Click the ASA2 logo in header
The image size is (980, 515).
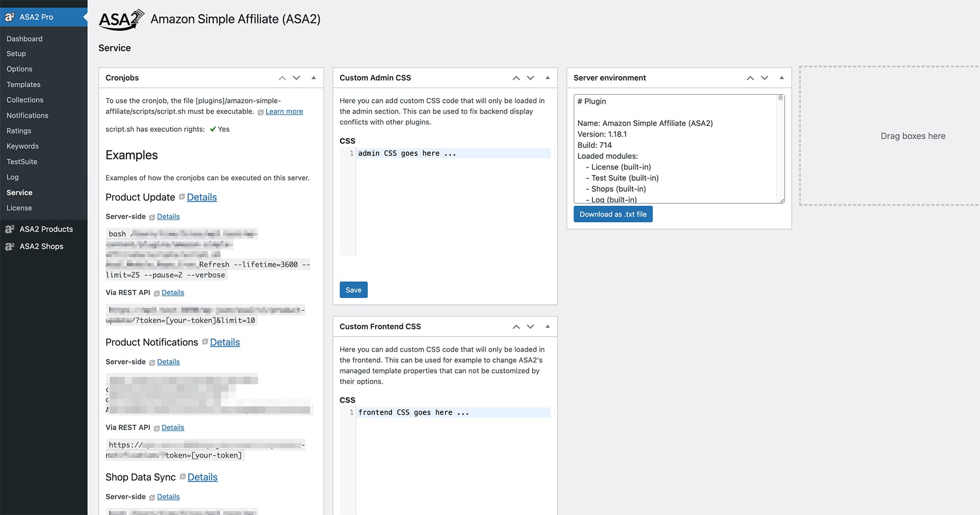click(x=122, y=20)
